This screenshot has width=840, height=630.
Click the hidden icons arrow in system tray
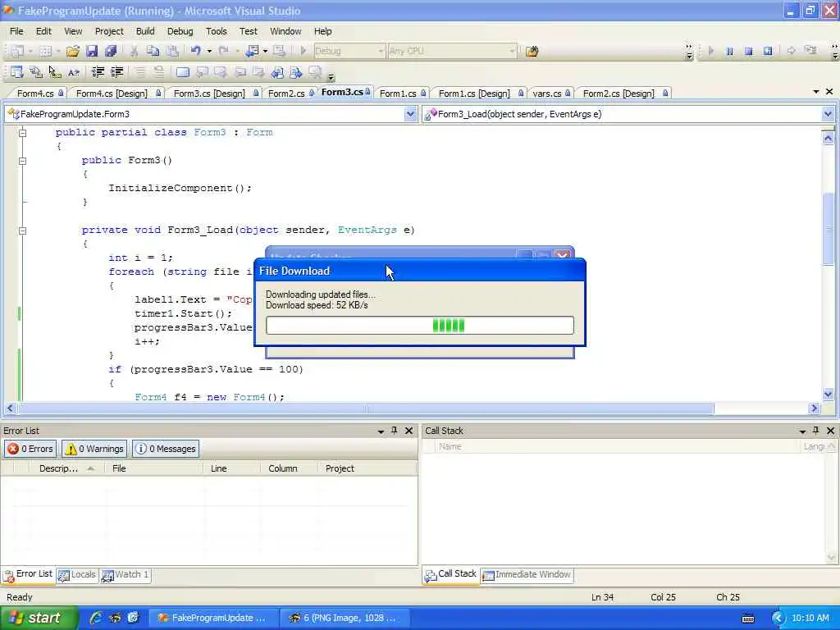click(778, 618)
